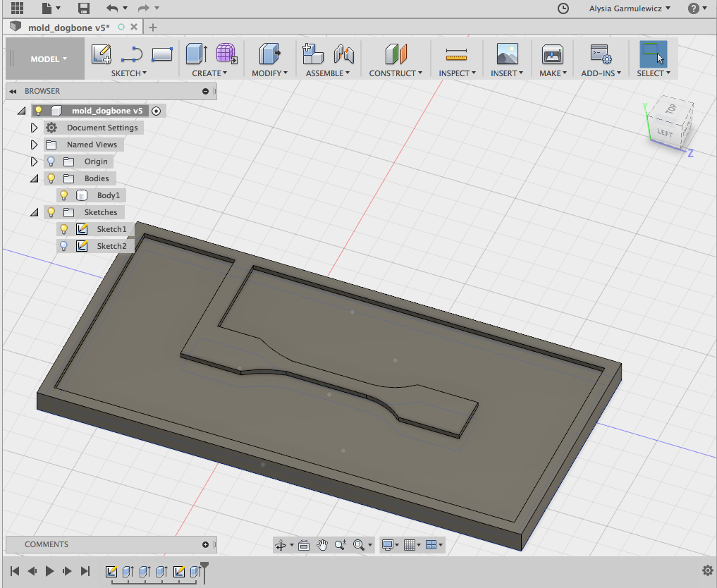Select the Joint assemble tool
Image resolution: width=717 pixels, height=588 pixels.
pos(344,54)
